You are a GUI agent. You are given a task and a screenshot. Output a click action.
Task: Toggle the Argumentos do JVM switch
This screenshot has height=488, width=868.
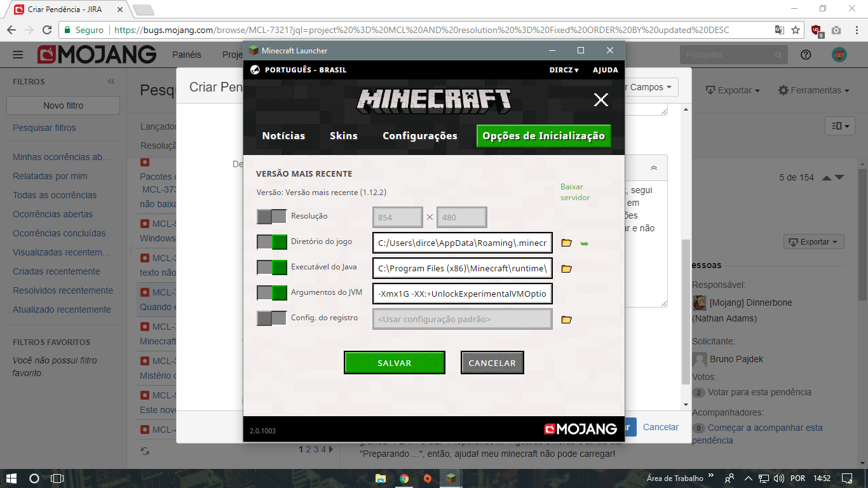[x=272, y=293]
